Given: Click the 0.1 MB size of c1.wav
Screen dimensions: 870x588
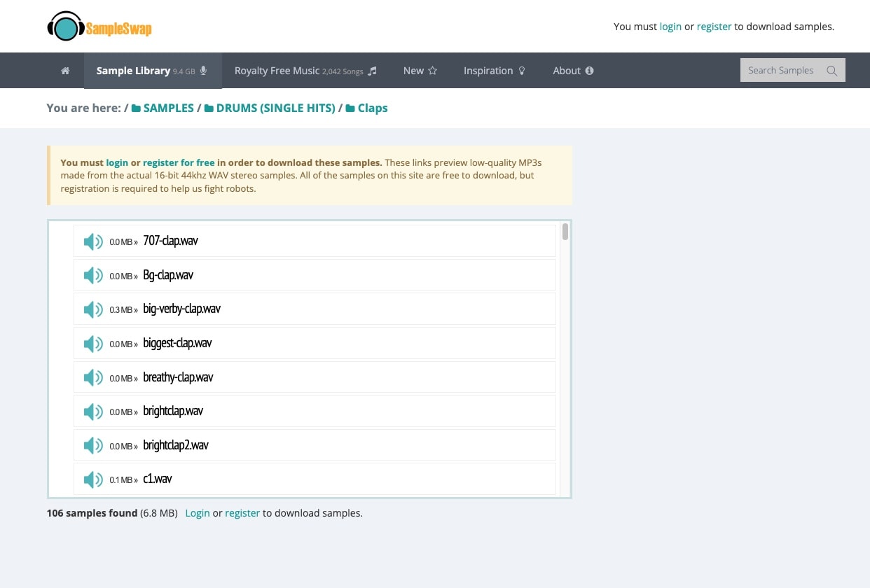Looking at the screenshot, I should 121,480.
